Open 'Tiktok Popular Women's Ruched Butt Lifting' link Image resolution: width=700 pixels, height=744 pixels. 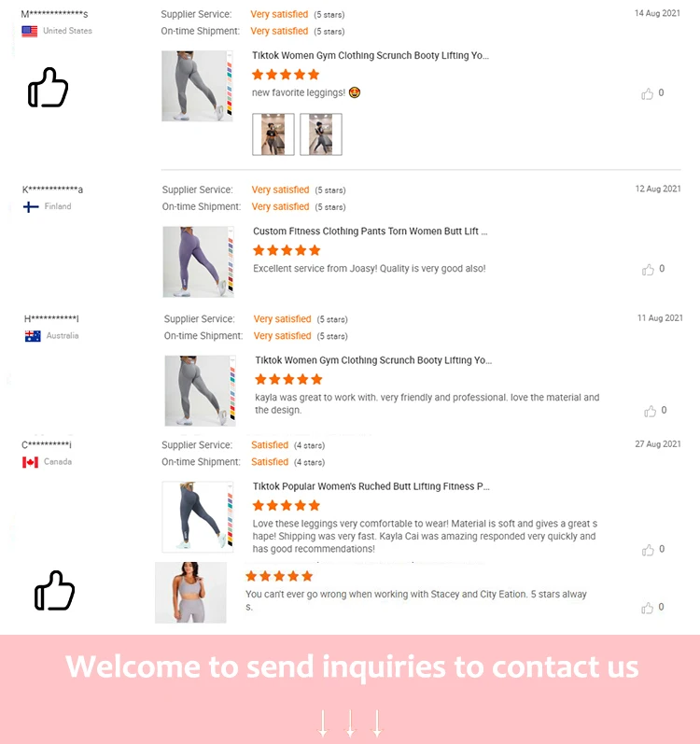(371, 486)
